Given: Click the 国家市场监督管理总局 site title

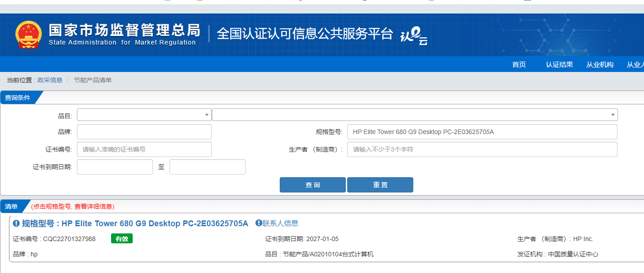Looking at the screenshot, I should point(124,30).
